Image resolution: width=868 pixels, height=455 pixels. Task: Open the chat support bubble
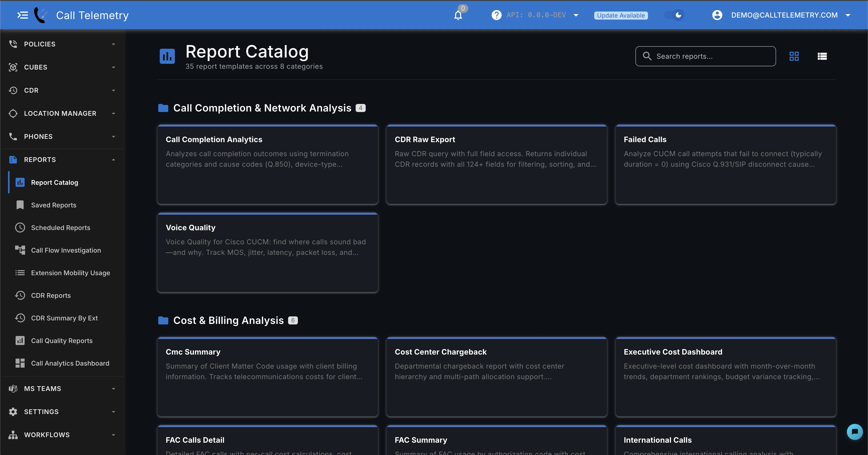[x=854, y=431]
